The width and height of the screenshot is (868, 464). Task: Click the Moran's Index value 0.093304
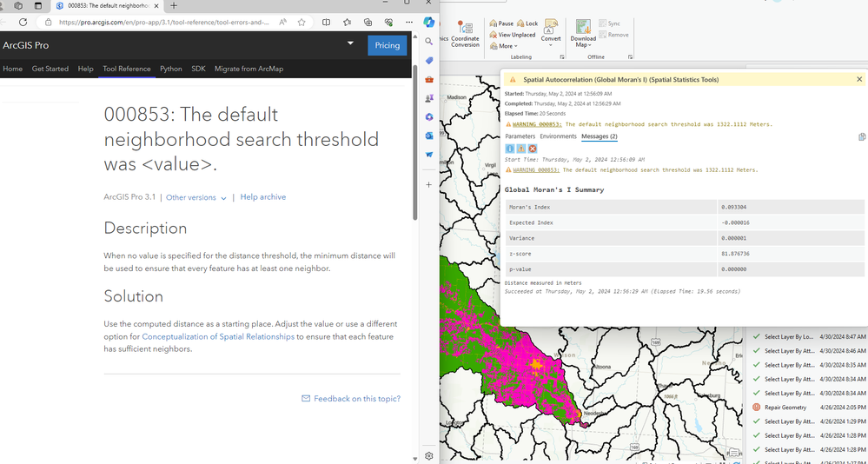733,207
